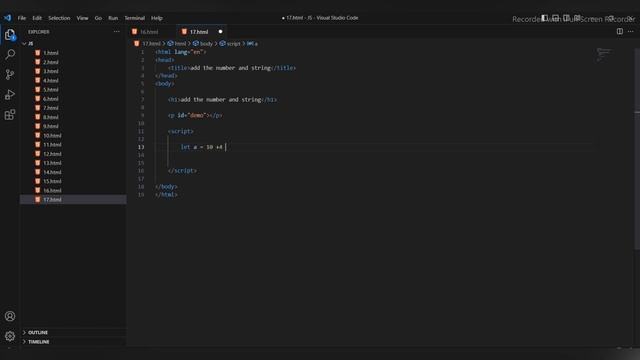Open 8.html in the Explorer
The image size is (640, 360).
[x=51, y=117]
